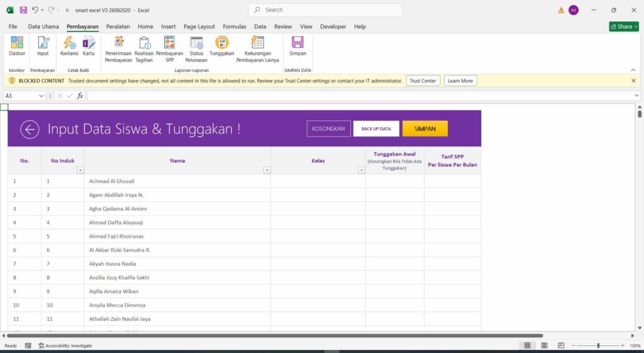
Task: Open Trust Center from message bar
Action: [x=423, y=81]
